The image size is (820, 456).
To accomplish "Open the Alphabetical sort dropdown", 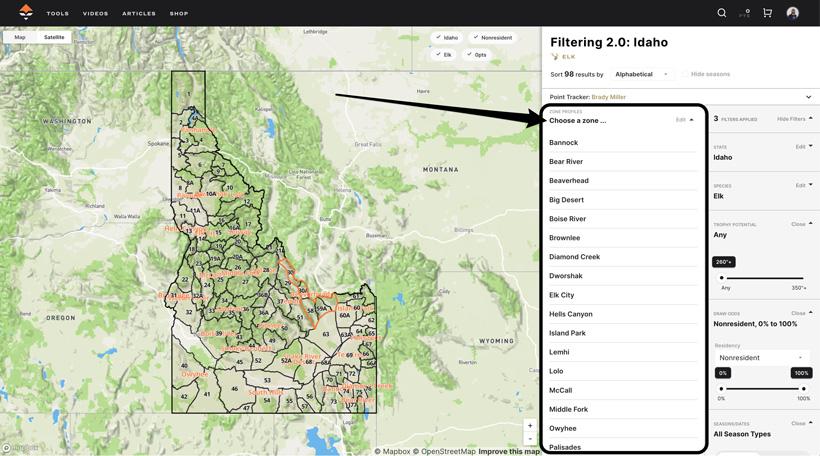I will pos(641,74).
